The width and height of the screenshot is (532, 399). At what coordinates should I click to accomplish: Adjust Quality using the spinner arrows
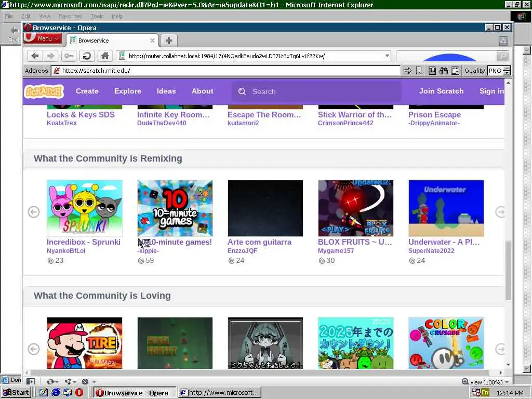click(507, 71)
